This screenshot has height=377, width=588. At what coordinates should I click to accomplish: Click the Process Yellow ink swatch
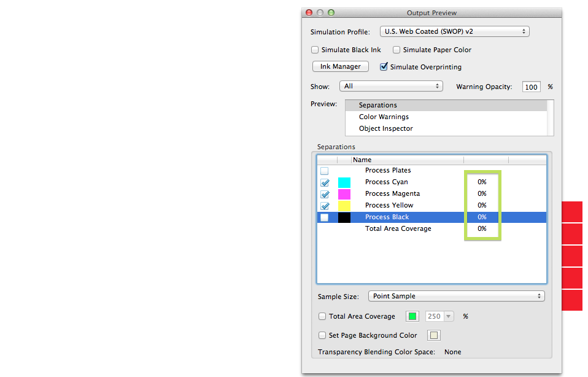coord(344,205)
